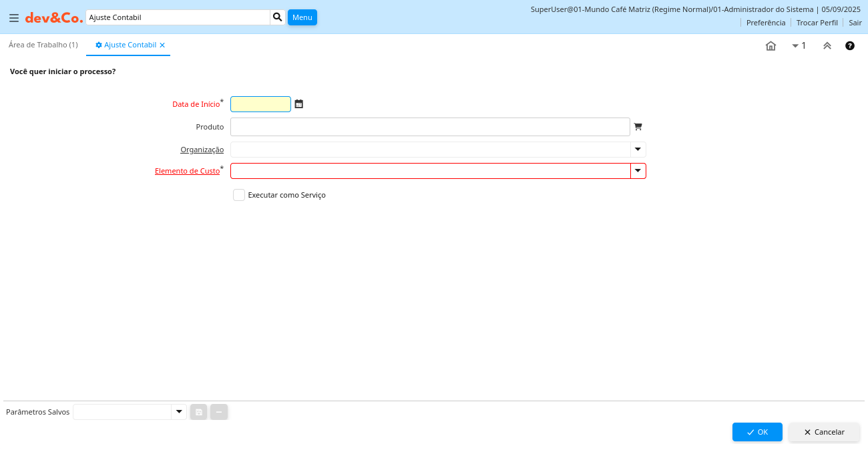Image resolution: width=868 pixels, height=450 pixels.
Task: Click the OK button
Action: 756,432
